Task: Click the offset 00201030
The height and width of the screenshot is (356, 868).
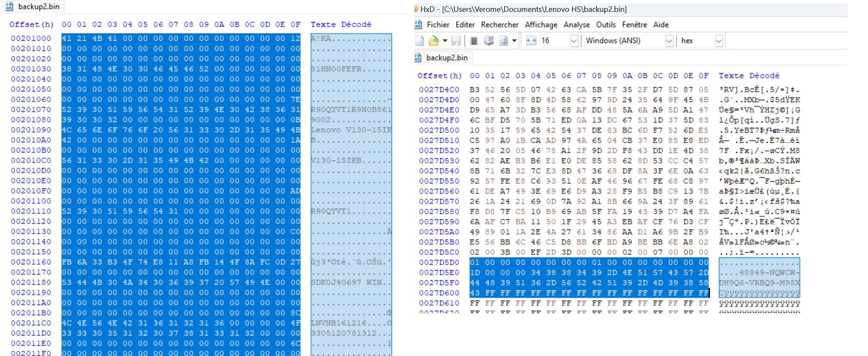Action: pos(31,69)
